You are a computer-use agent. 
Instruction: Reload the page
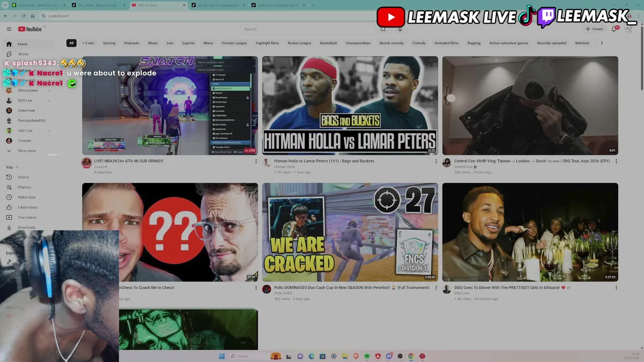pyautogui.click(x=23, y=16)
